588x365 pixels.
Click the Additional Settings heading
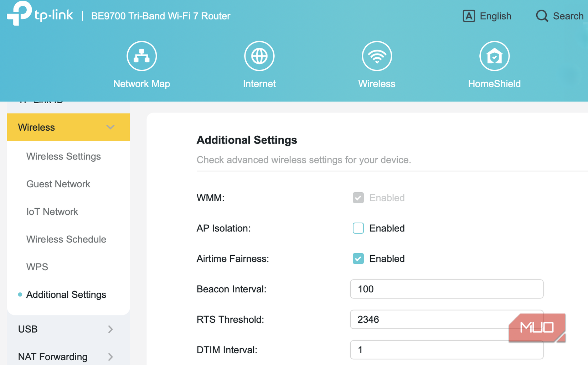point(247,140)
